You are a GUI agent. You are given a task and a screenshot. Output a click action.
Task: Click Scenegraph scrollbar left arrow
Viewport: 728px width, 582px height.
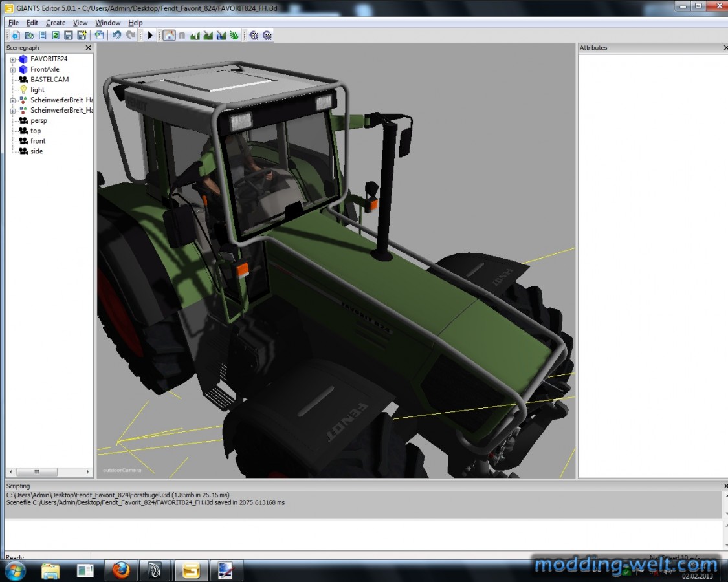[11, 471]
